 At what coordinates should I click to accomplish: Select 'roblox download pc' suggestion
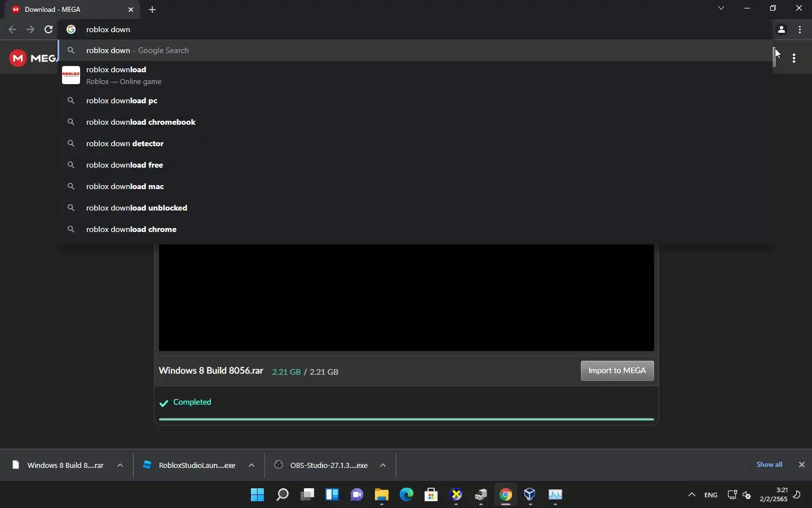414,100
